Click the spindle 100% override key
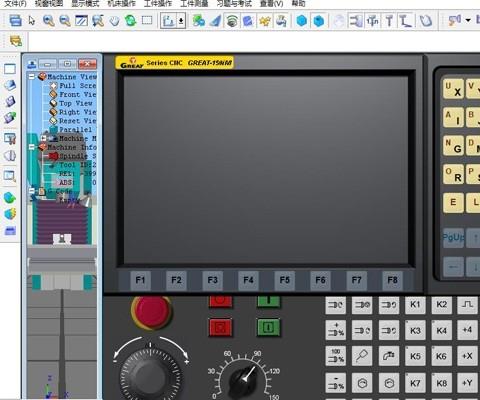The height and width of the screenshot is (400, 480). 336,356
